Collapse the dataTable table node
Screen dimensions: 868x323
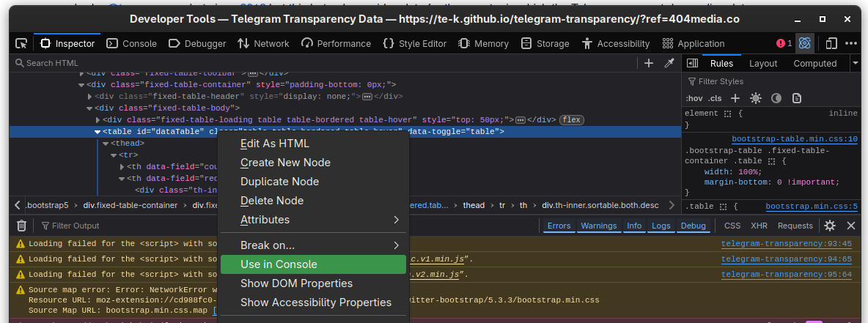pyautogui.click(x=98, y=132)
